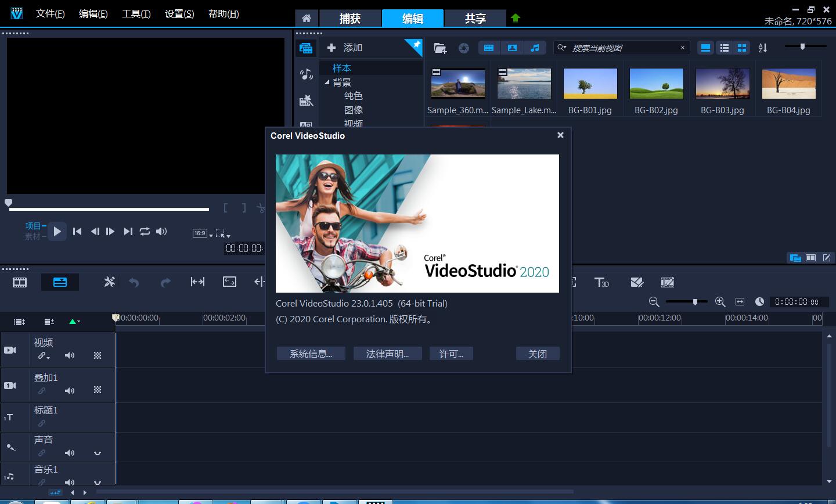Screen dimensions: 836x504
Task: Mute the 叠加1 track audio
Action: click(x=70, y=391)
